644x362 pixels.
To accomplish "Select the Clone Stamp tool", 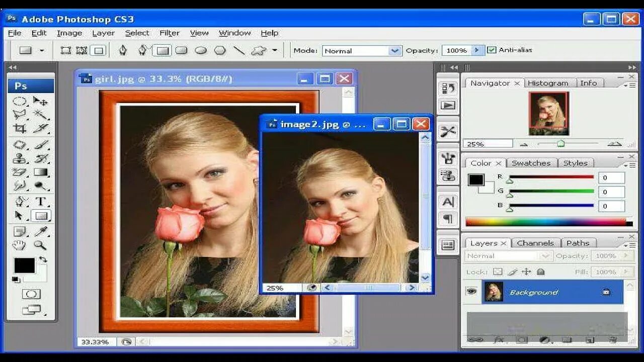I will click(x=20, y=159).
